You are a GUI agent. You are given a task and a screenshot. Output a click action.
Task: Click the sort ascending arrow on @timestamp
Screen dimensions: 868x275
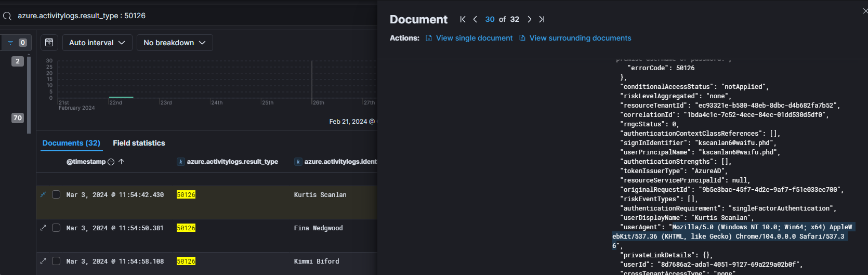[121, 162]
